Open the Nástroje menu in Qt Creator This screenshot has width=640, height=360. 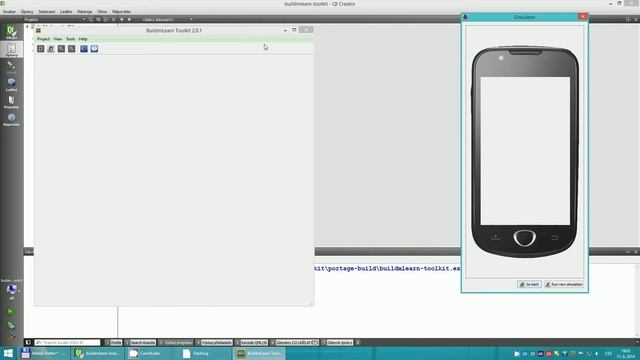point(84,11)
